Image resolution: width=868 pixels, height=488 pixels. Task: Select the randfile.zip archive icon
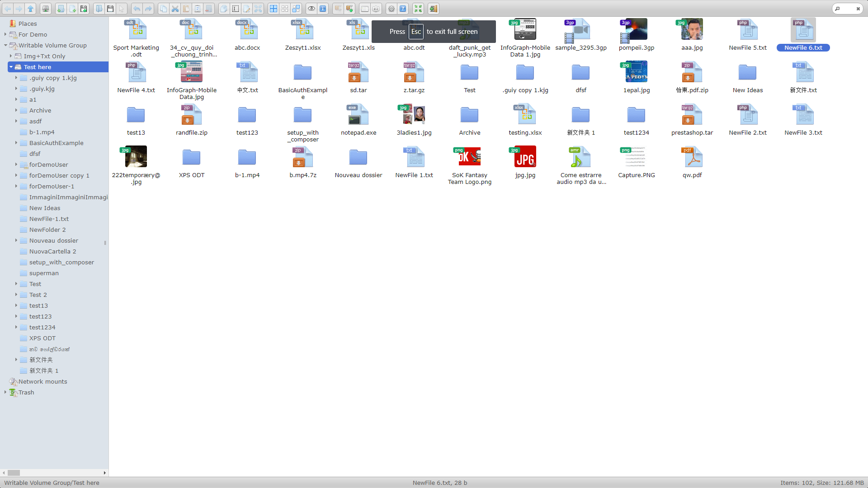[191, 115]
